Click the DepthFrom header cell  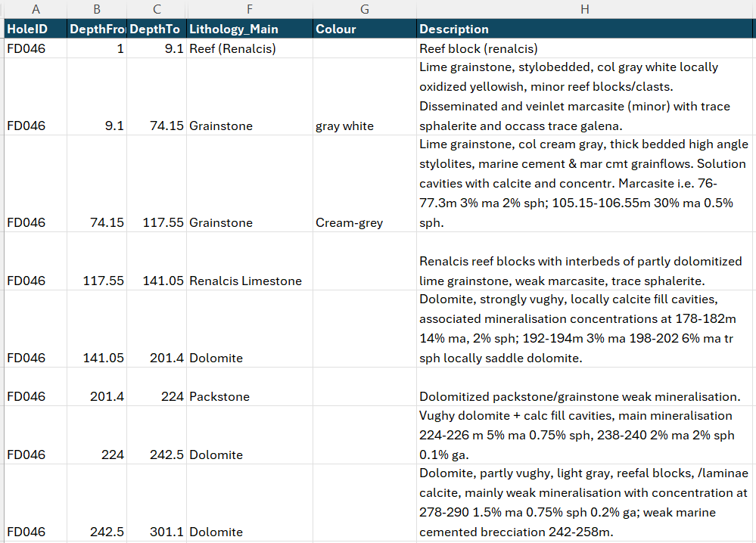(x=97, y=29)
